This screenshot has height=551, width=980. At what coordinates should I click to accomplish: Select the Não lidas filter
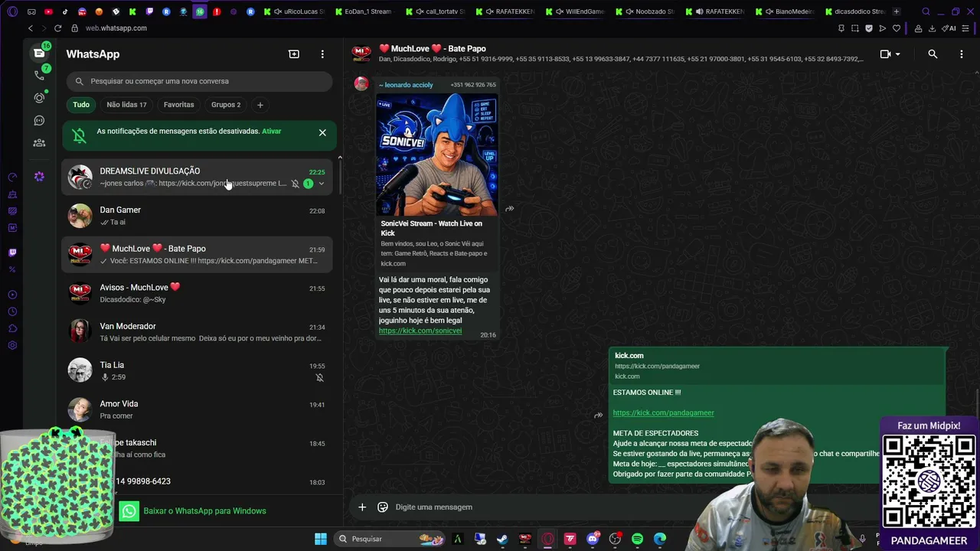126,105
